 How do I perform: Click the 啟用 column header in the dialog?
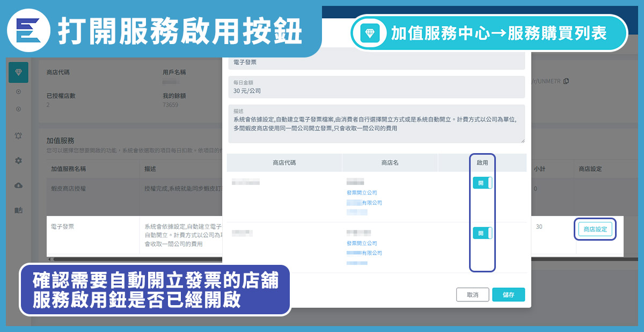(x=482, y=163)
